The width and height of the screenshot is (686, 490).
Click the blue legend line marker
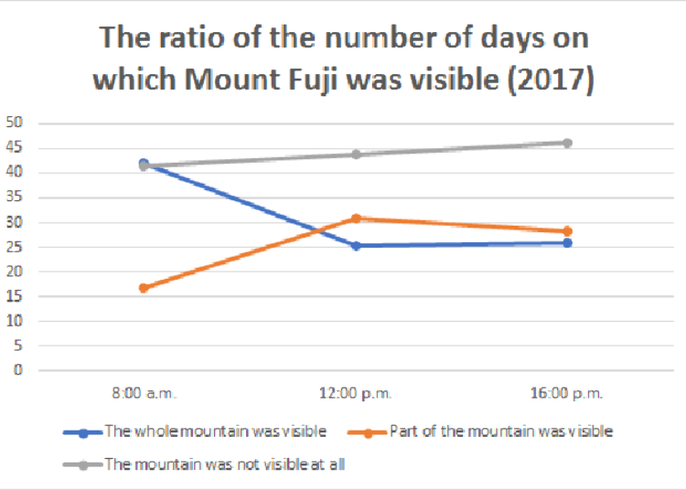click(x=83, y=433)
